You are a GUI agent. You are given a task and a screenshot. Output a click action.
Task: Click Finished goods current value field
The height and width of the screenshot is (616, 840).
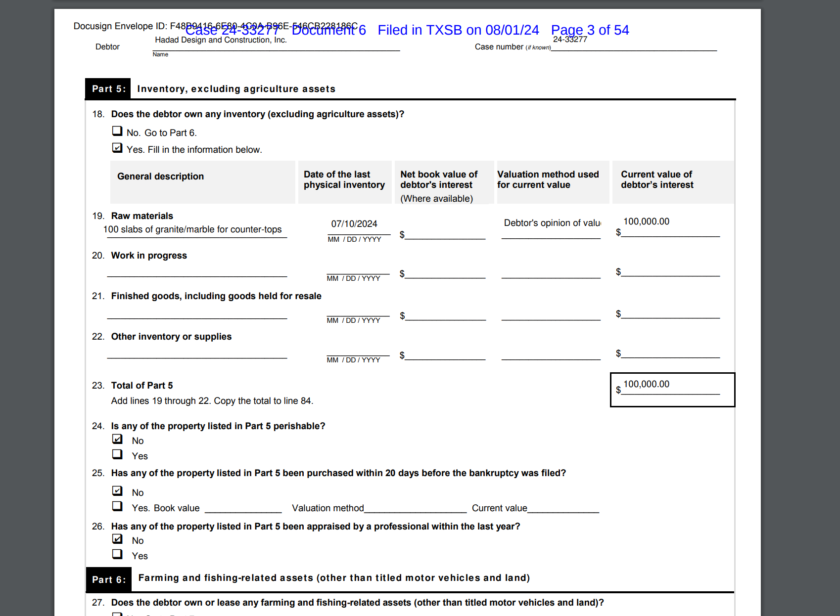(670, 312)
